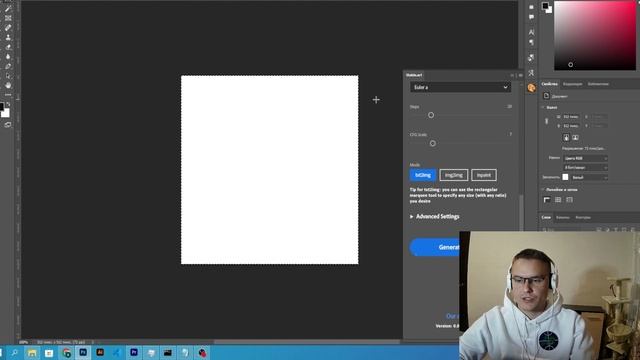This screenshot has width=640, height=360.
Task: Pick a color in the color picker field
Action: (x=595, y=35)
